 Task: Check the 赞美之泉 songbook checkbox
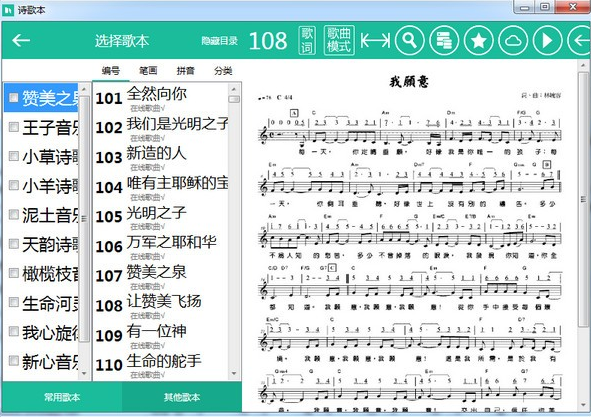click(x=14, y=98)
